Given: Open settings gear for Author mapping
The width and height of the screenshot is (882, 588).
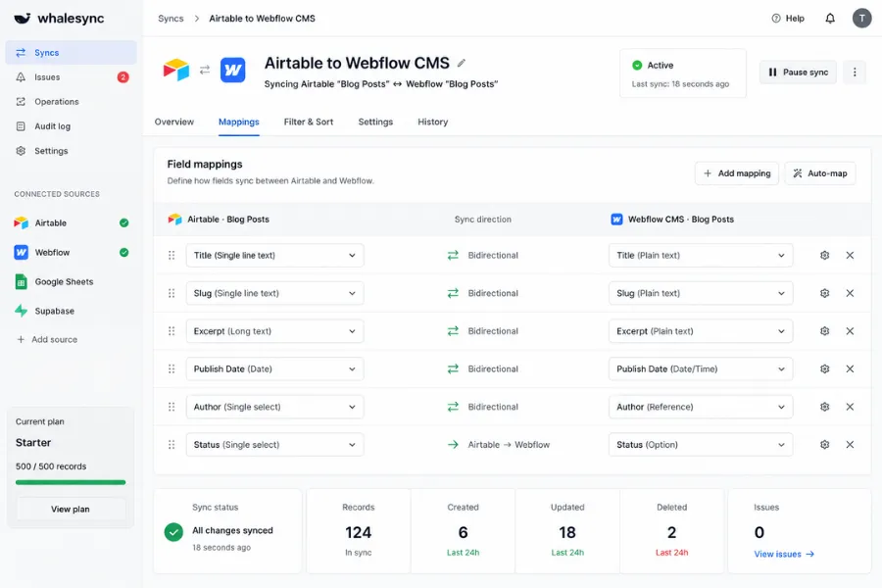Looking at the screenshot, I should point(824,407).
